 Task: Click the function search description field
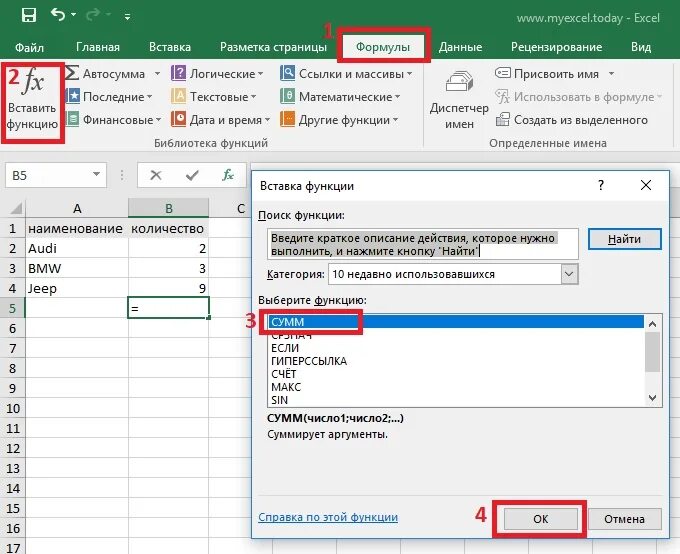[x=423, y=244]
